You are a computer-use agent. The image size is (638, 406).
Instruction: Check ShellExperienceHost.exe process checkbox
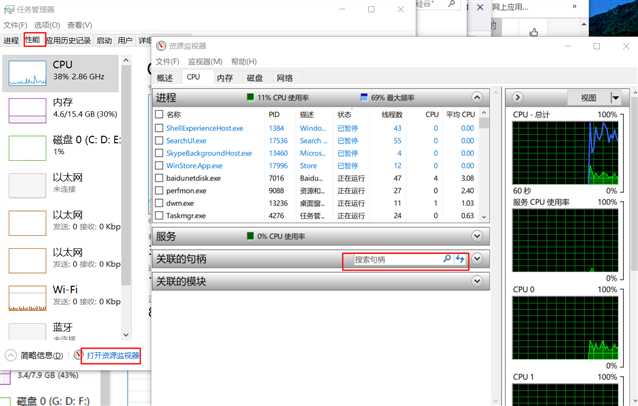click(x=159, y=128)
